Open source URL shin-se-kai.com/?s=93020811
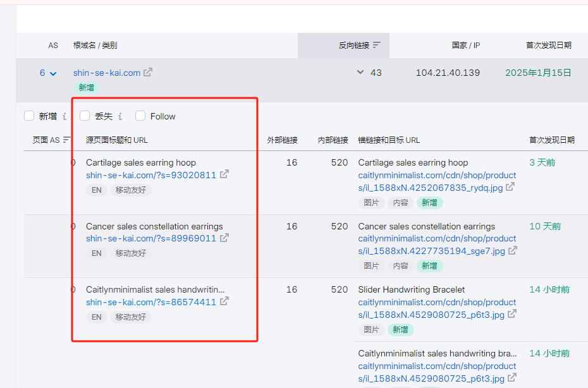 [151, 175]
